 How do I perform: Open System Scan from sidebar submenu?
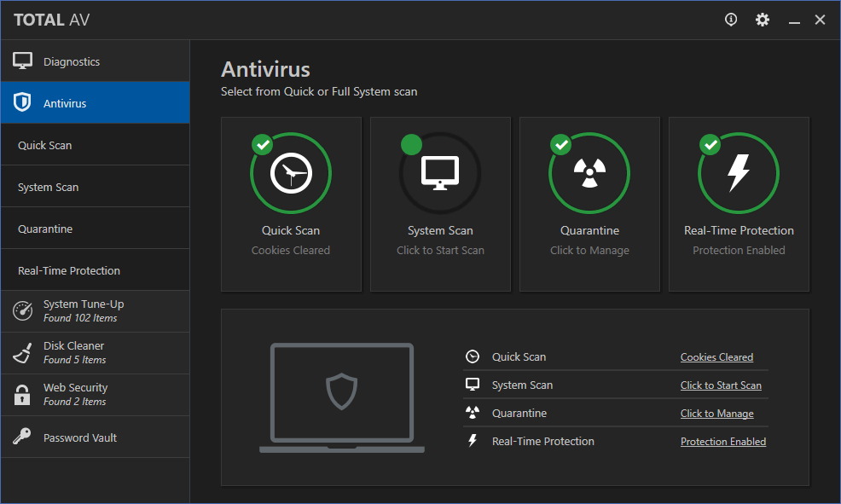pyautogui.click(x=49, y=187)
